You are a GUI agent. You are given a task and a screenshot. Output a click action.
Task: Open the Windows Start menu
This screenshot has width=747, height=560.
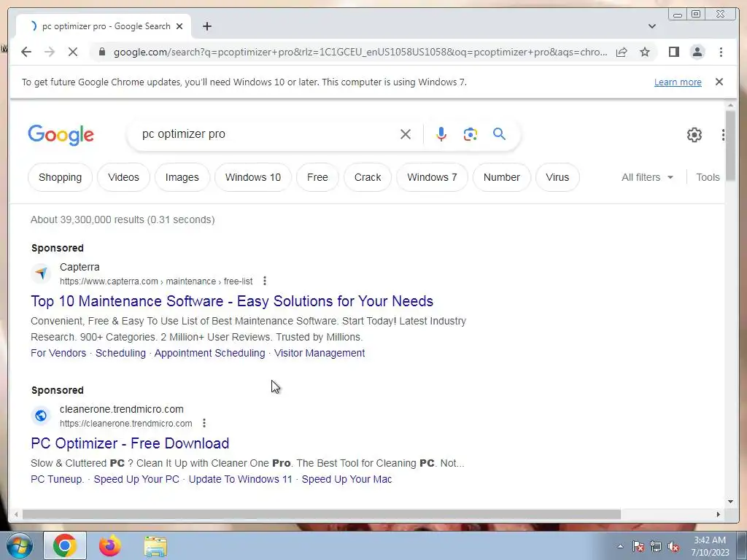click(20, 545)
